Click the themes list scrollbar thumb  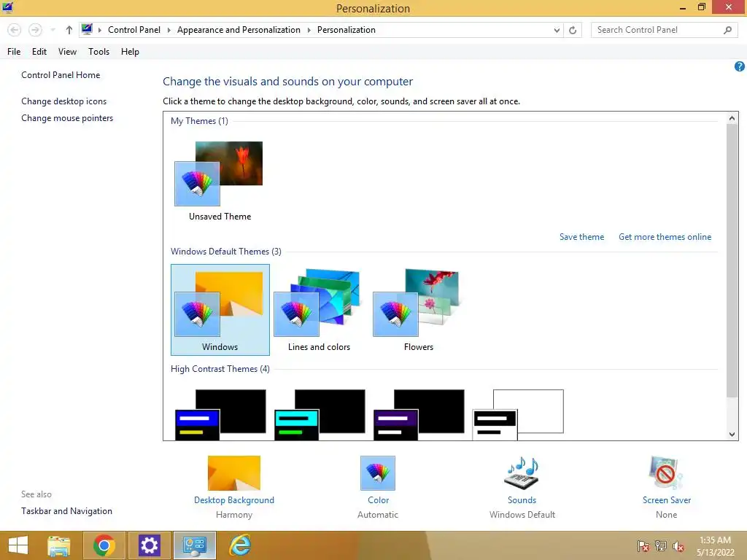[732, 260]
